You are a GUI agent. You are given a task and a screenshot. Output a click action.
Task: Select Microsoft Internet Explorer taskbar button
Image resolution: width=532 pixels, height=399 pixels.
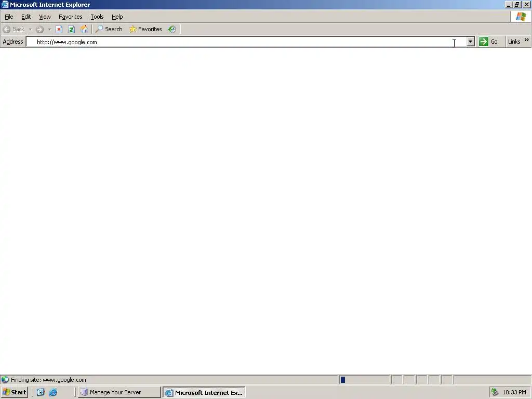coord(204,393)
